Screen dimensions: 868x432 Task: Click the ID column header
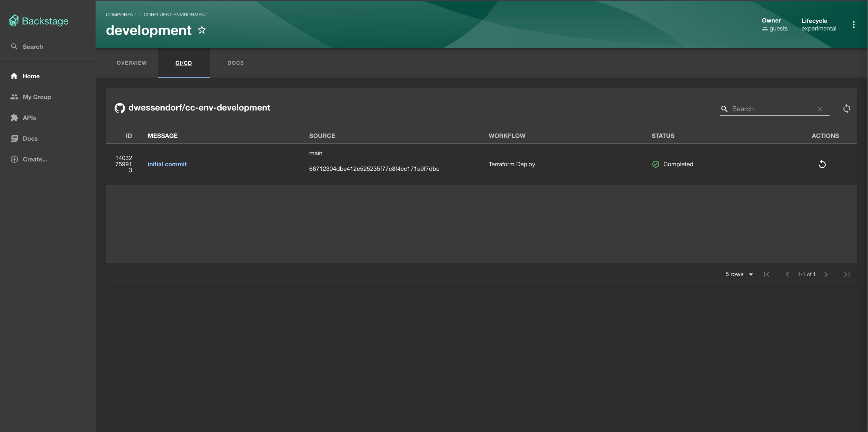click(x=129, y=136)
